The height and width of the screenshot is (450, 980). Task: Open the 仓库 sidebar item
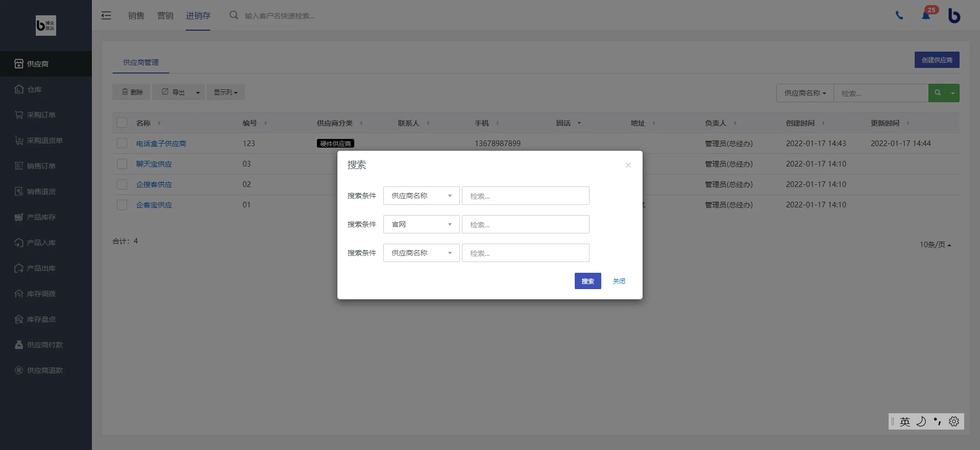(45, 89)
